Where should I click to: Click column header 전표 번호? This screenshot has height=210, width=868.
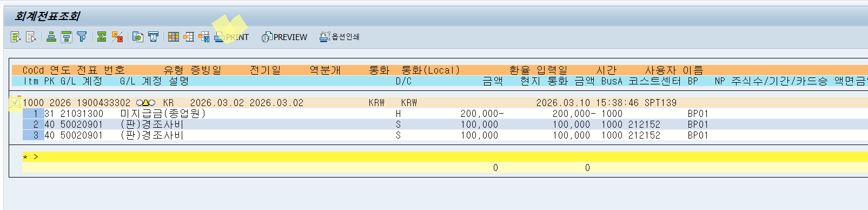(x=101, y=70)
